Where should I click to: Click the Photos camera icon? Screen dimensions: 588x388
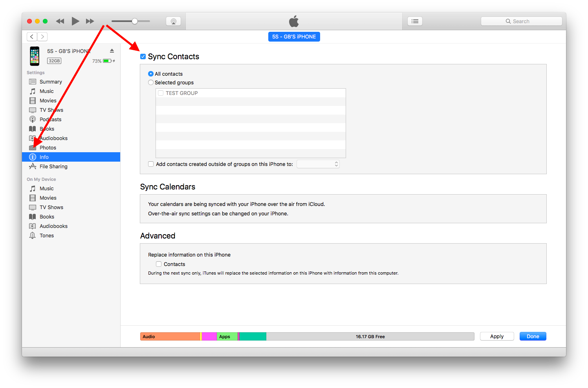tap(33, 148)
